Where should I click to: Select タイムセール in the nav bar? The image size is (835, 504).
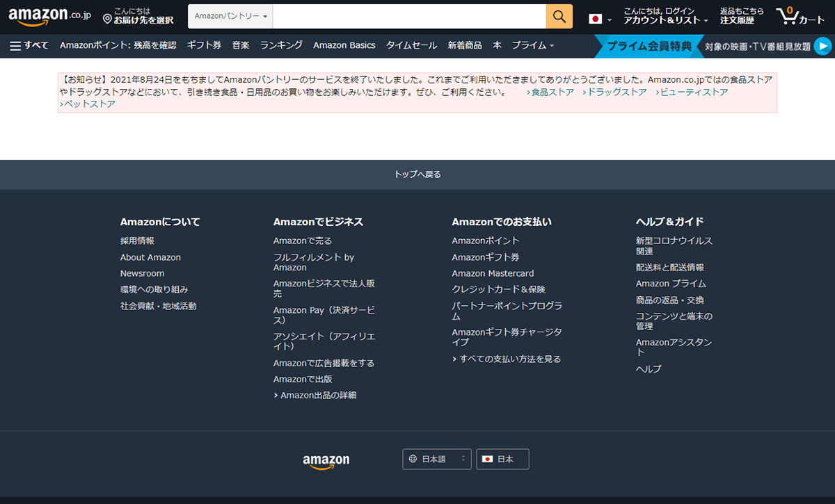(411, 45)
